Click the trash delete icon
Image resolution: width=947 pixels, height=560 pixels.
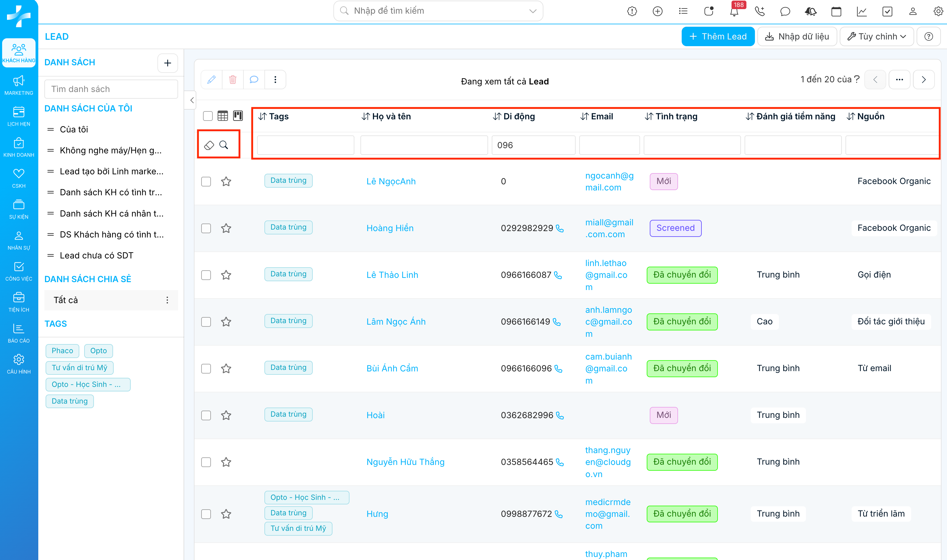pyautogui.click(x=232, y=80)
